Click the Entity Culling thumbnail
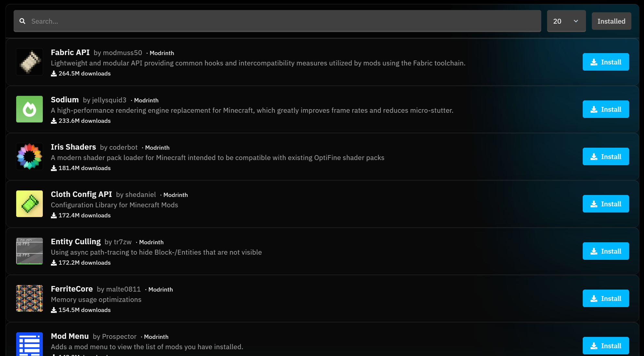 29,251
